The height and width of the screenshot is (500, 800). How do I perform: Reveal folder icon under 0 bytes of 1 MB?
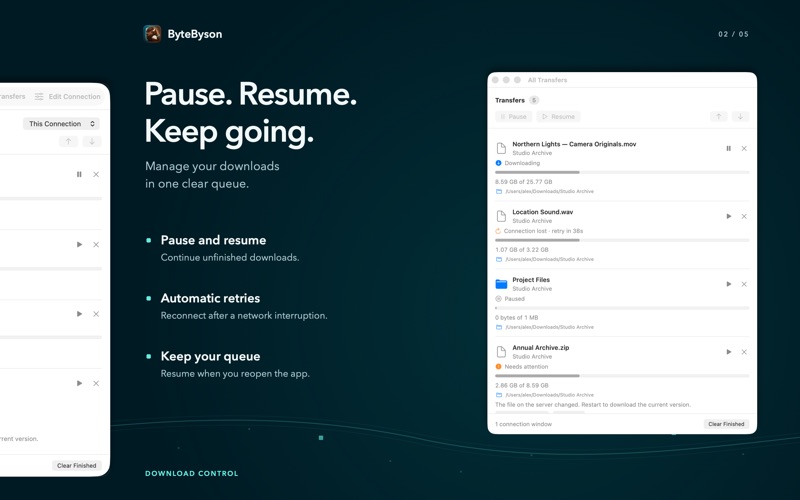[499, 327]
